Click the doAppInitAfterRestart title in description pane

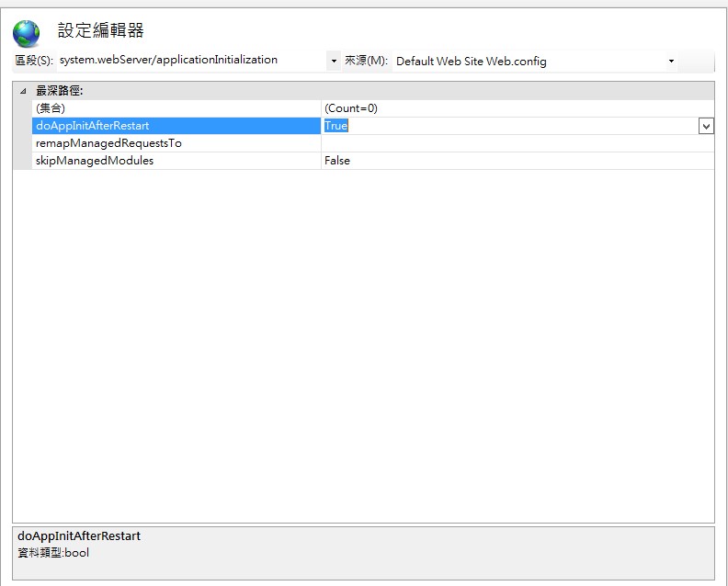click(x=79, y=535)
